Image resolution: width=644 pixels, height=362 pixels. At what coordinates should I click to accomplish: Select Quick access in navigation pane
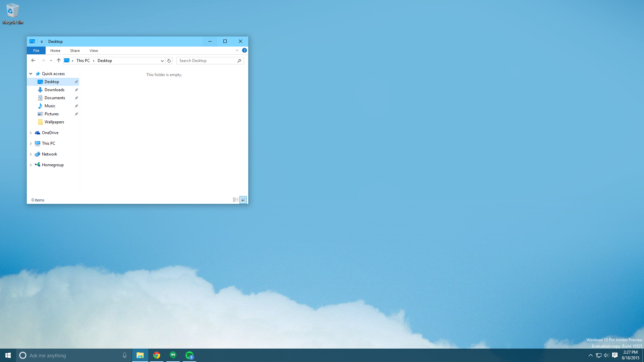[x=53, y=74]
